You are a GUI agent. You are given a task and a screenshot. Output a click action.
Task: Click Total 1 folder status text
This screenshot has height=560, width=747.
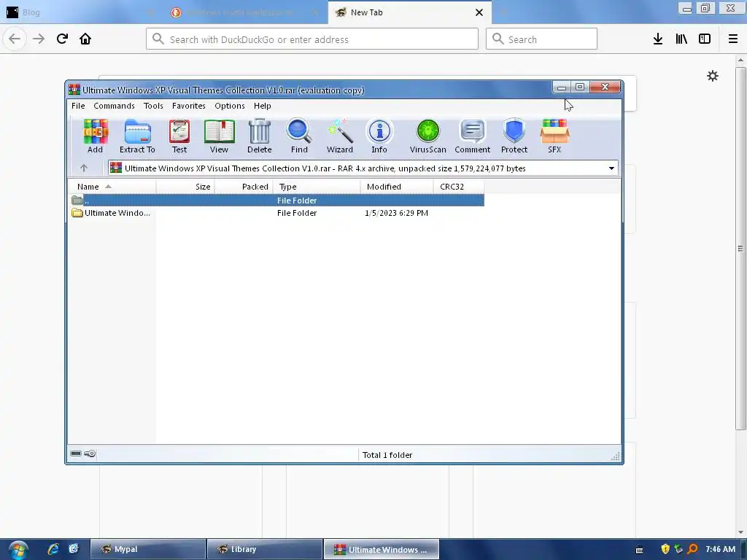click(387, 455)
